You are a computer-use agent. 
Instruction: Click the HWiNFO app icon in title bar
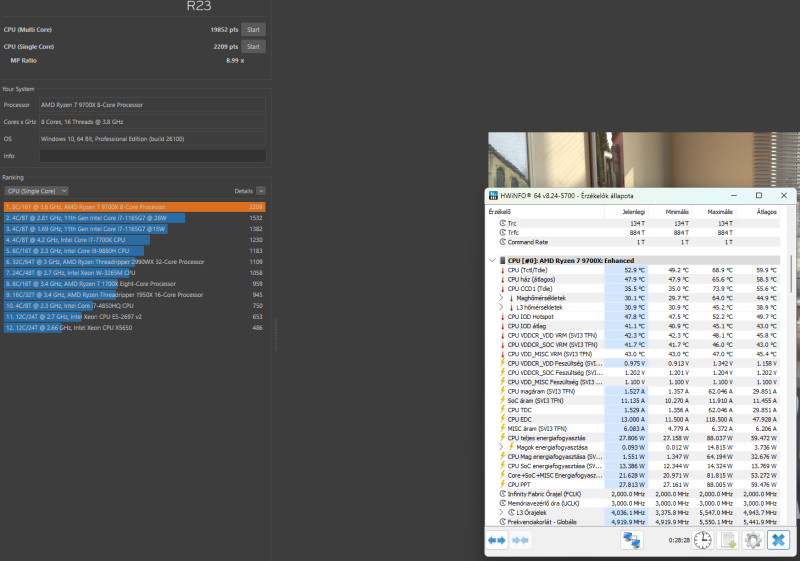click(493, 195)
